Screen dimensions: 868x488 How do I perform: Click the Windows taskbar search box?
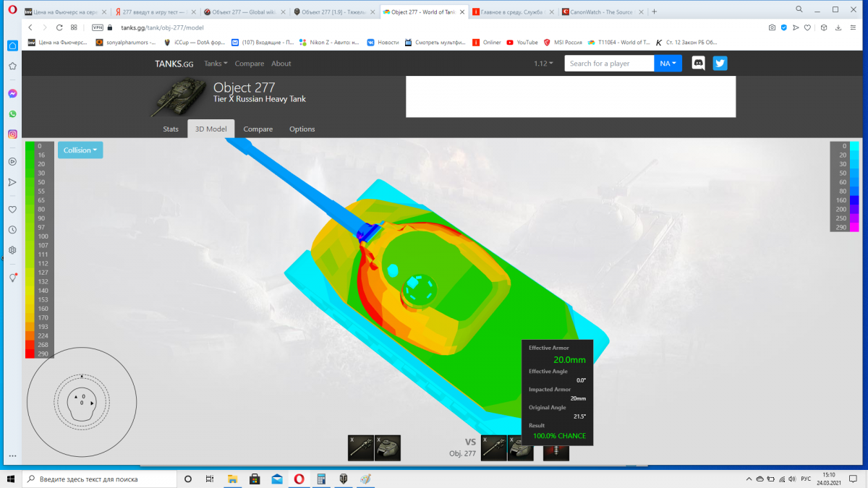click(x=99, y=479)
